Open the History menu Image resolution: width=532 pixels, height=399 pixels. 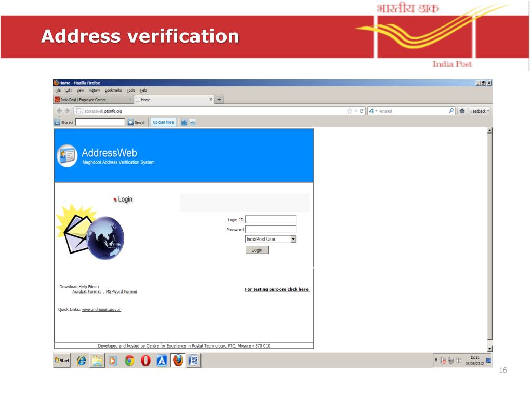(95, 90)
